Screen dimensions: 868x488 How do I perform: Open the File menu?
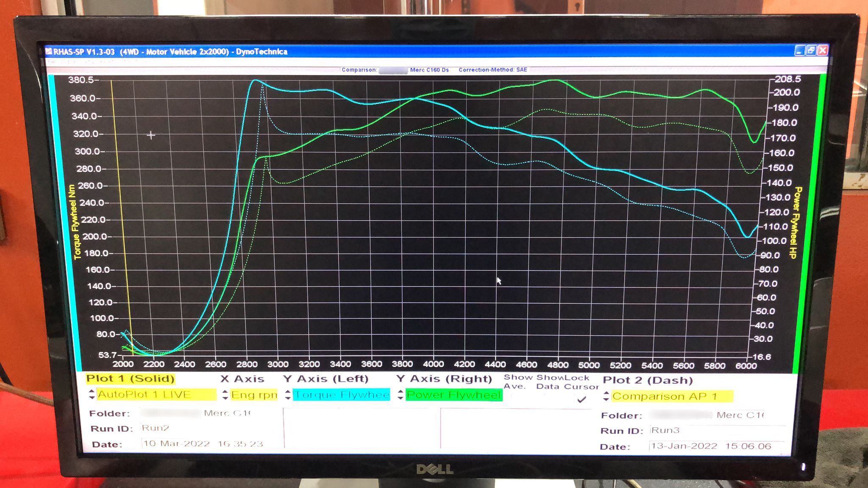point(51,62)
